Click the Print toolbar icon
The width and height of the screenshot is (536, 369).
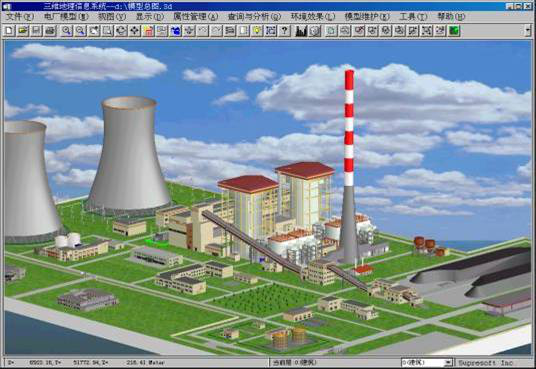(x=50, y=31)
